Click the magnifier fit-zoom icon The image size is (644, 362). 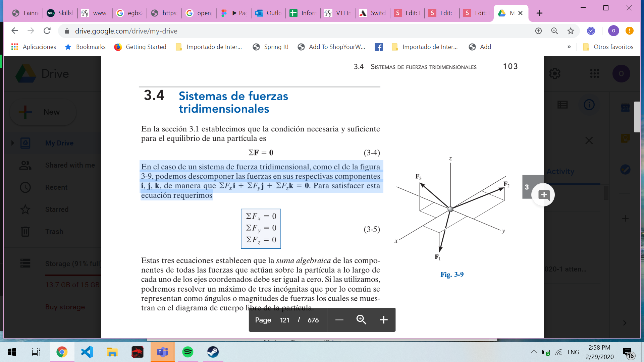[361, 320]
